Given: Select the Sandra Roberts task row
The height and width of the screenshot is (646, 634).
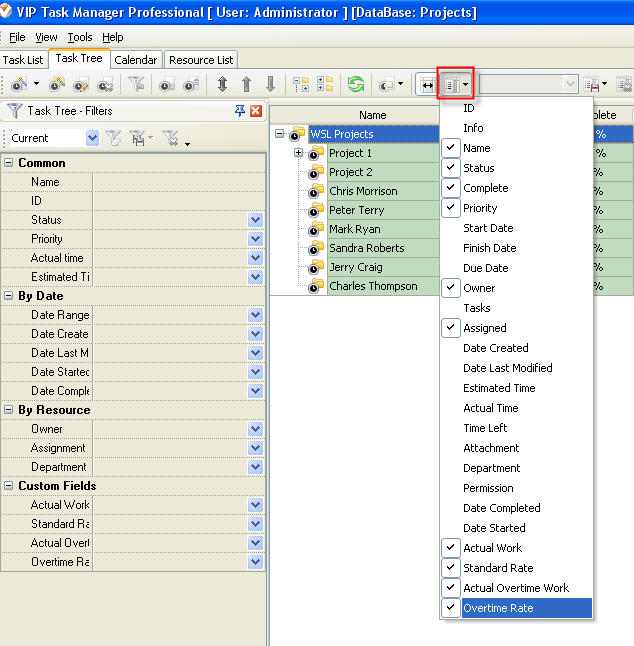Looking at the screenshot, I should (x=366, y=248).
